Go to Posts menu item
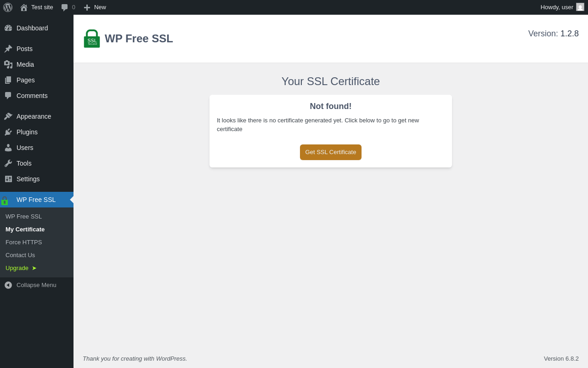Viewport: 588px width, 368px height. 37,49
